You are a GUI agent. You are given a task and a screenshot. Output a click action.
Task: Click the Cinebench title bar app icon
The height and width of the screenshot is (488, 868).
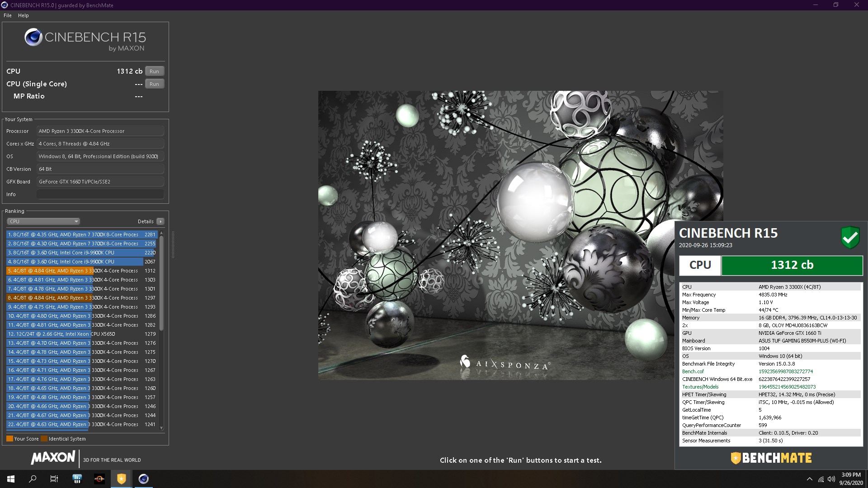pyautogui.click(x=5, y=5)
